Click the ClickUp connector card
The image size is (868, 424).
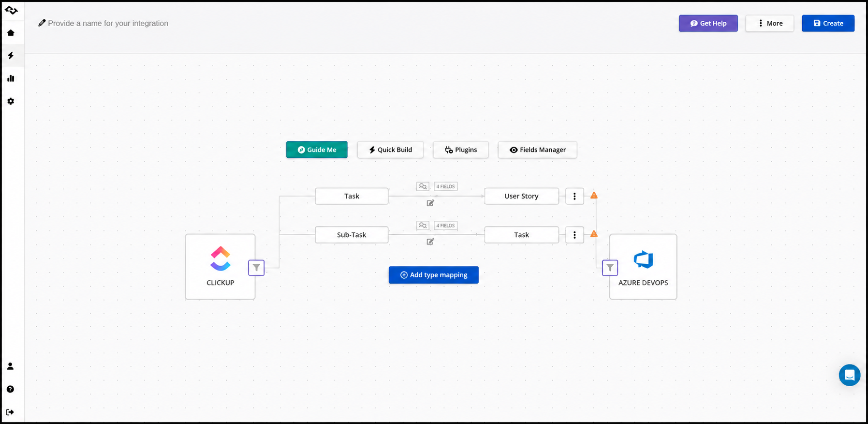coord(220,267)
